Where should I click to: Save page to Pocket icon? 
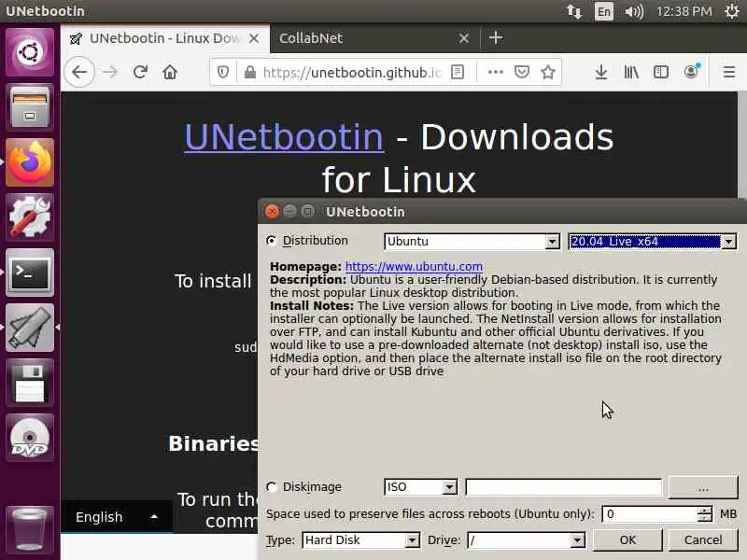(x=522, y=73)
